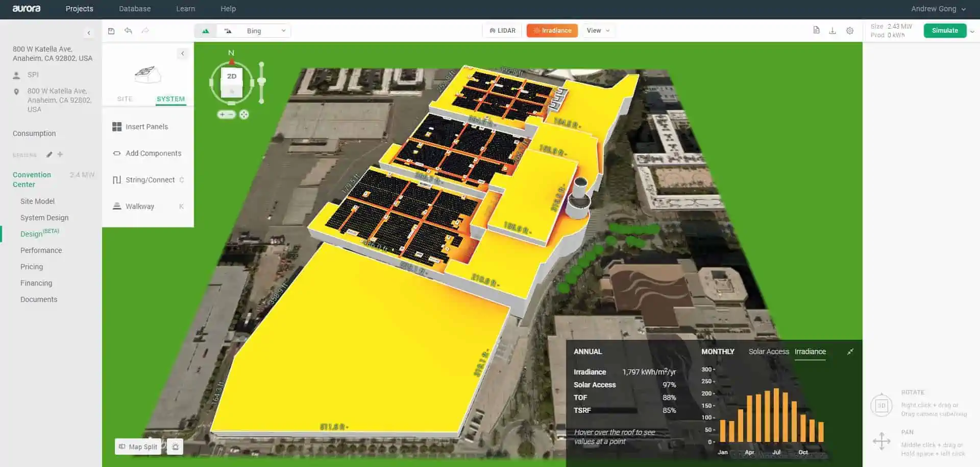Click the recenter view icon

click(x=244, y=114)
